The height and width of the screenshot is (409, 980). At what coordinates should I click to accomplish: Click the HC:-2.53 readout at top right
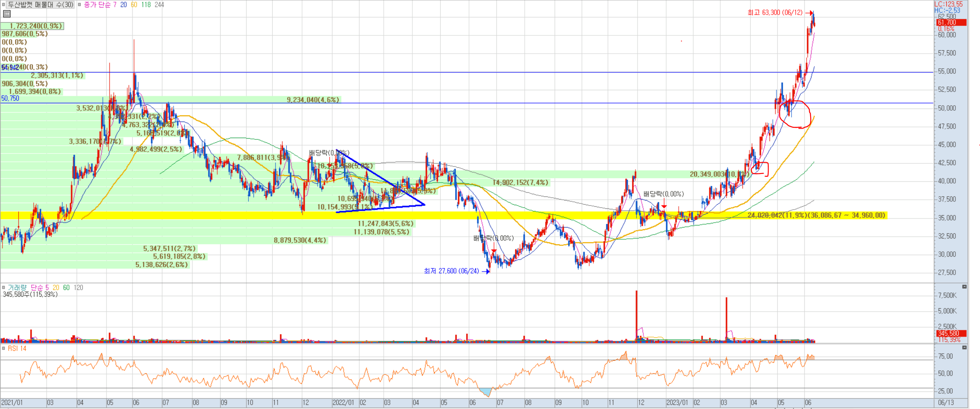946,10
